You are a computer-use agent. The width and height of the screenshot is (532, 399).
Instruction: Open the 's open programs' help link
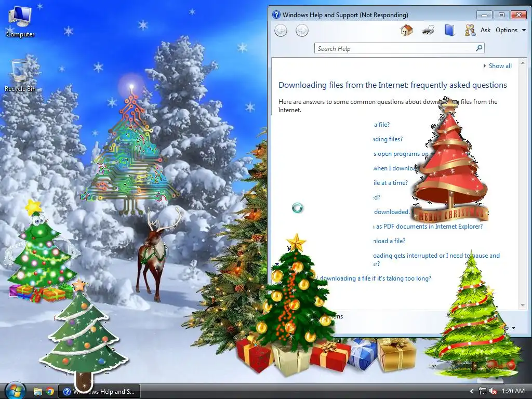coord(401,154)
